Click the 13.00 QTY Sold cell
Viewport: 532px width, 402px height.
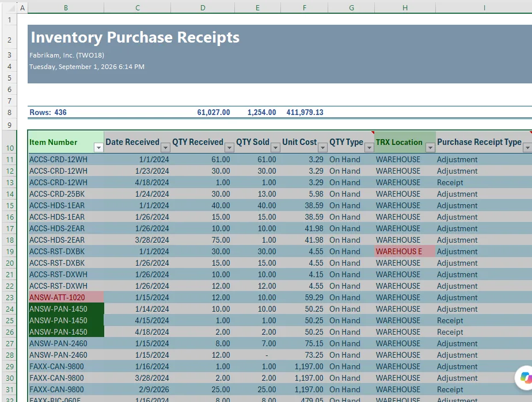257,194
